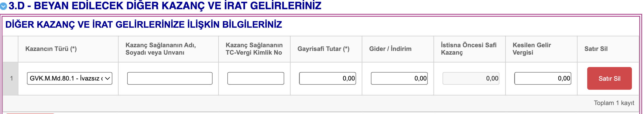Focus the Kesilen Gelir Vergisi amount field
The height and width of the screenshot is (114, 644).
(x=543, y=78)
